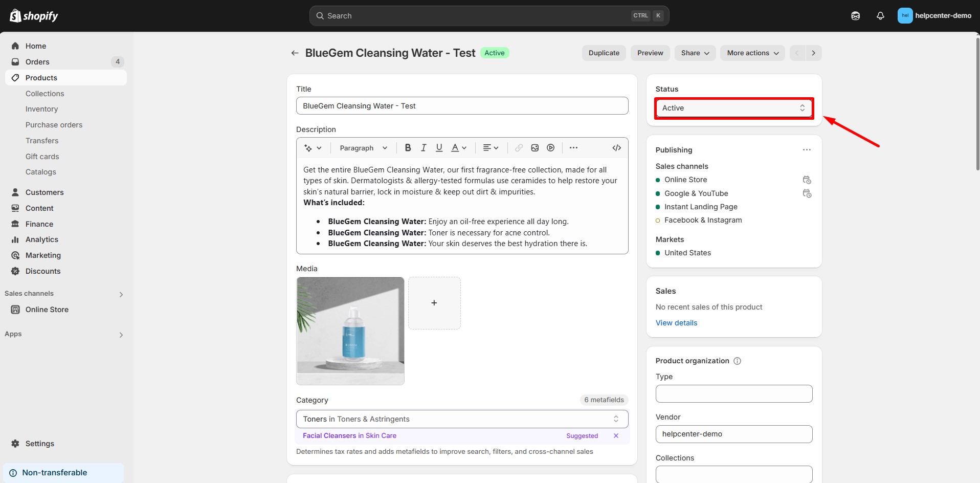
Task: Click the Bold formatting icon
Action: click(408, 148)
